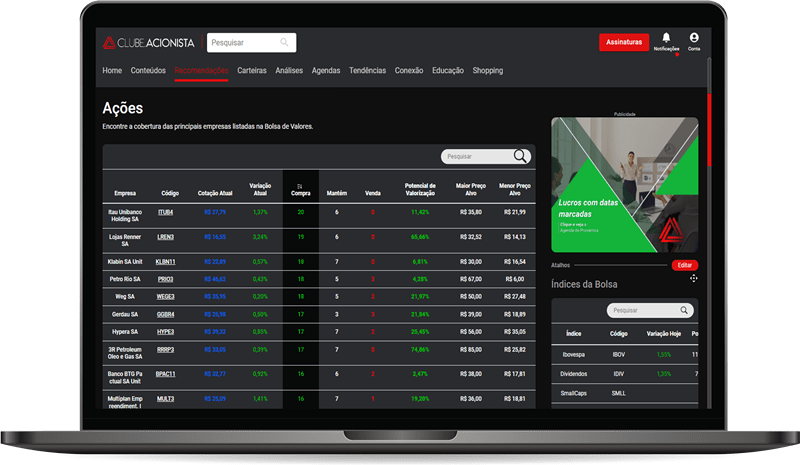Screen dimensions: 800x465
Task: Click the 3R Petroleum Oleo e Gas SA name
Action: pos(125,353)
